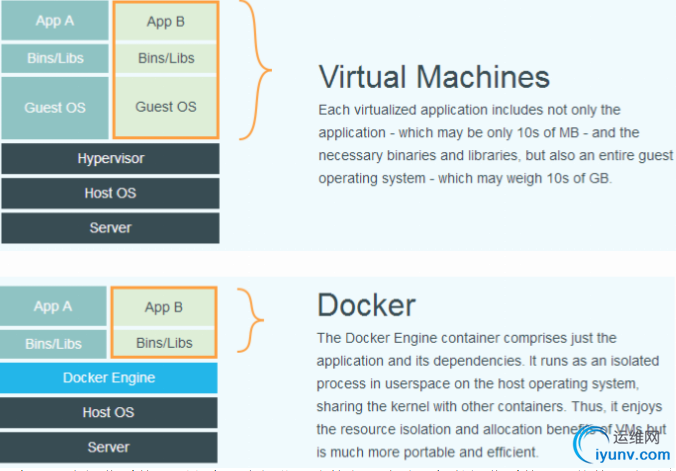The height and width of the screenshot is (471, 676).
Task: Click Host OS layer below Hypervisor
Action: point(110,193)
